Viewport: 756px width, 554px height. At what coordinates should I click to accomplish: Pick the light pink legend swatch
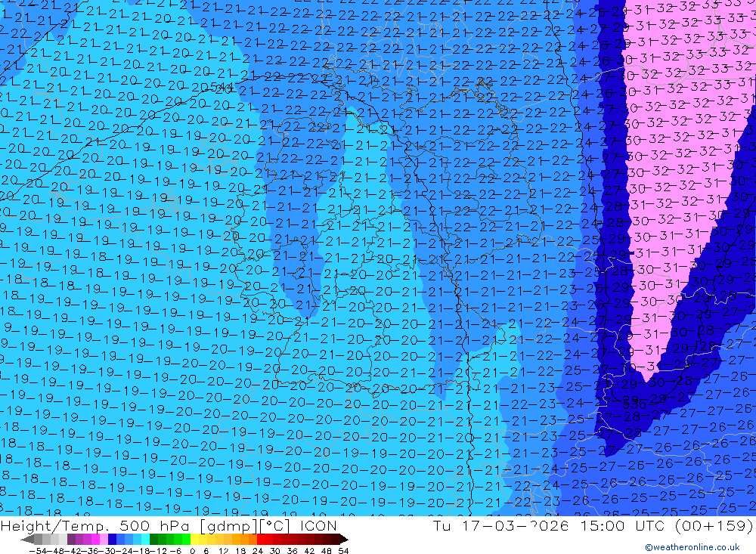104,540
